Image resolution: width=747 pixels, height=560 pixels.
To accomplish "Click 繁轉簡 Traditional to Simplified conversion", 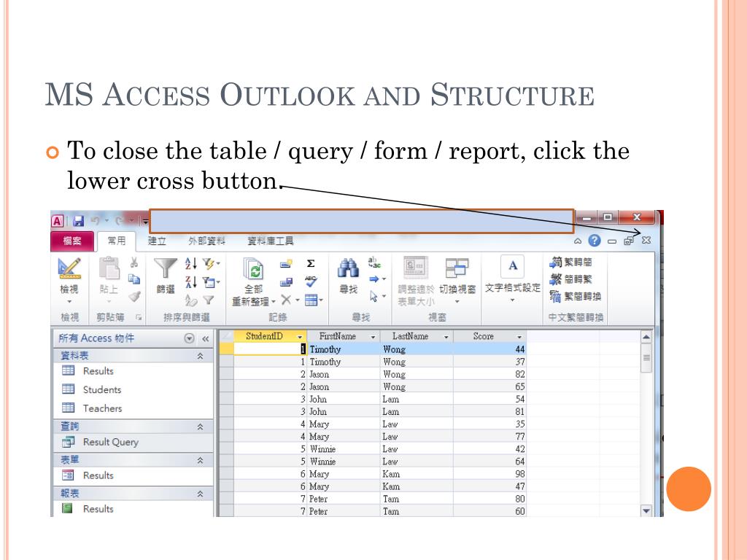I will [x=570, y=262].
